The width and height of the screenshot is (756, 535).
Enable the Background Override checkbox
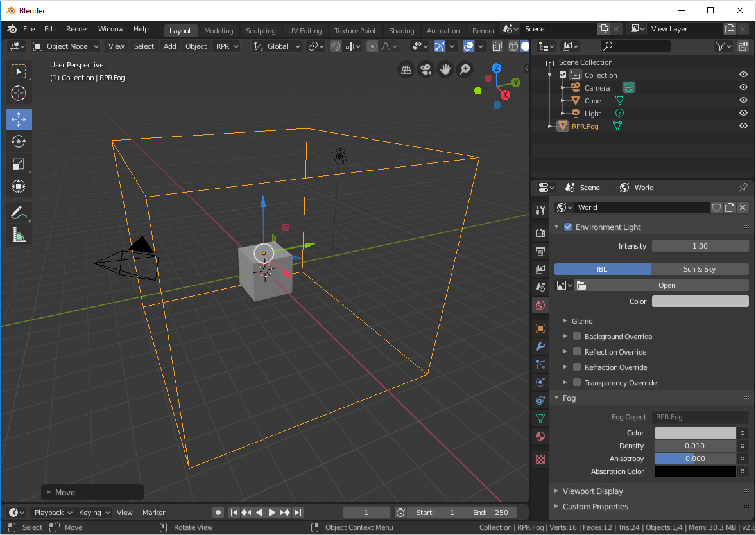click(x=577, y=337)
